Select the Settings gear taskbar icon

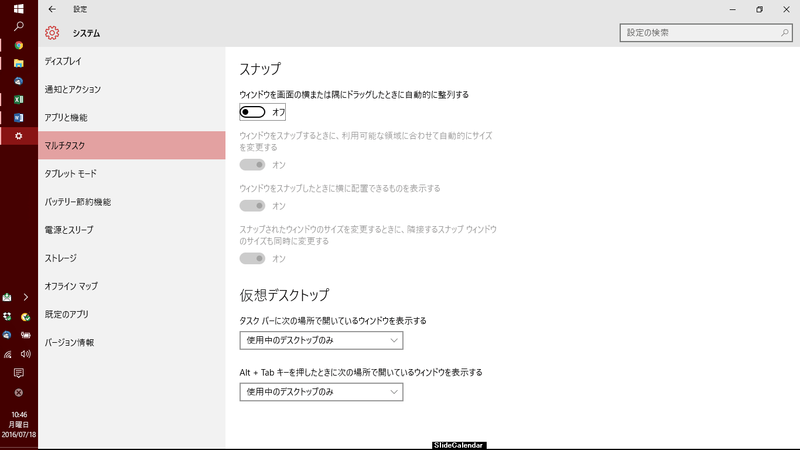coord(19,136)
